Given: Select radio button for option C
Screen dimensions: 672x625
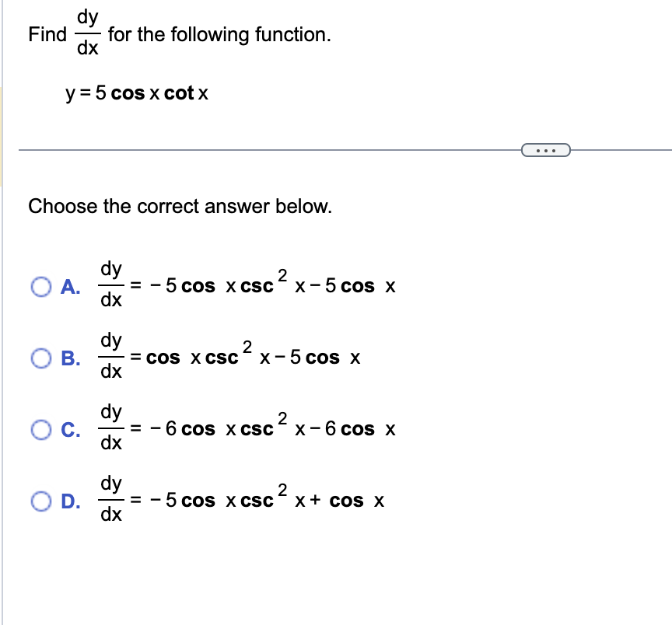Looking at the screenshot, I should pyautogui.click(x=40, y=428).
